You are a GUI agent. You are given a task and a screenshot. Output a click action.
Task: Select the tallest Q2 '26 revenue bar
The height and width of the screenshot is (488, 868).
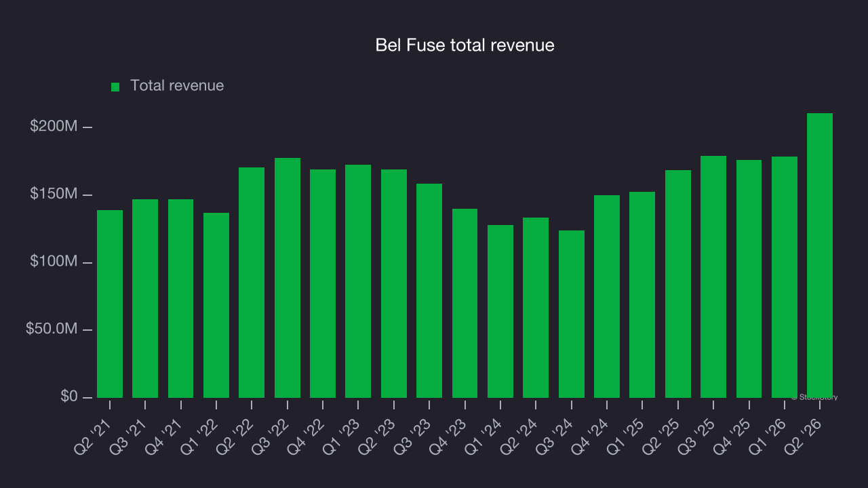tap(820, 256)
